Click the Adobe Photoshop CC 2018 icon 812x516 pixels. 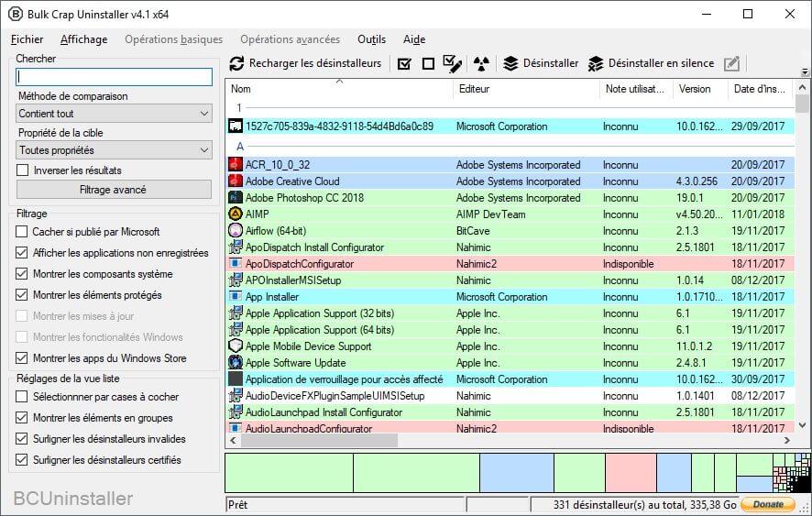[x=236, y=198]
